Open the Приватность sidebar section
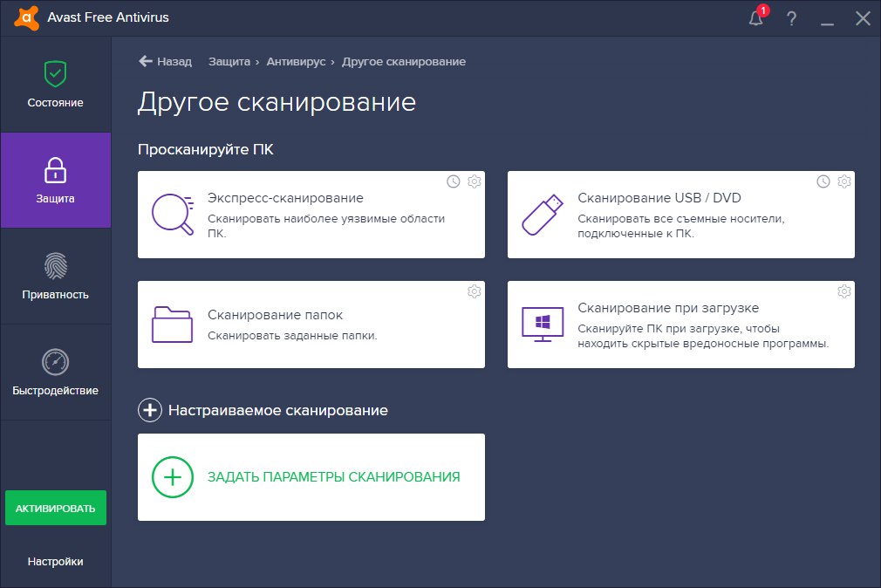The height and width of the screenshot is (588, 881). [56, 276]
